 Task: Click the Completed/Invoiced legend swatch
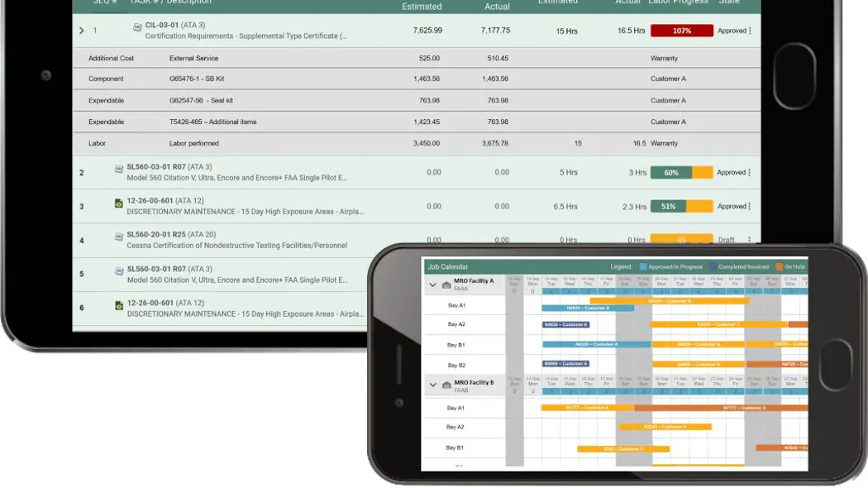coord(713,267)
